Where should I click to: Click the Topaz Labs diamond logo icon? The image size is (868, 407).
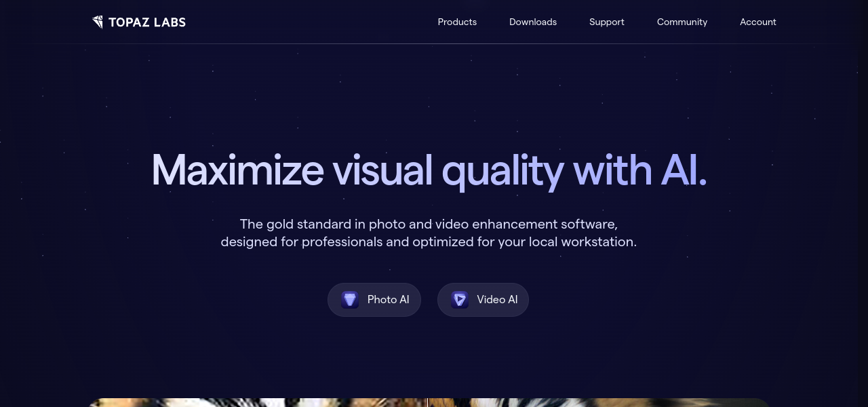(x=98, y=22)
